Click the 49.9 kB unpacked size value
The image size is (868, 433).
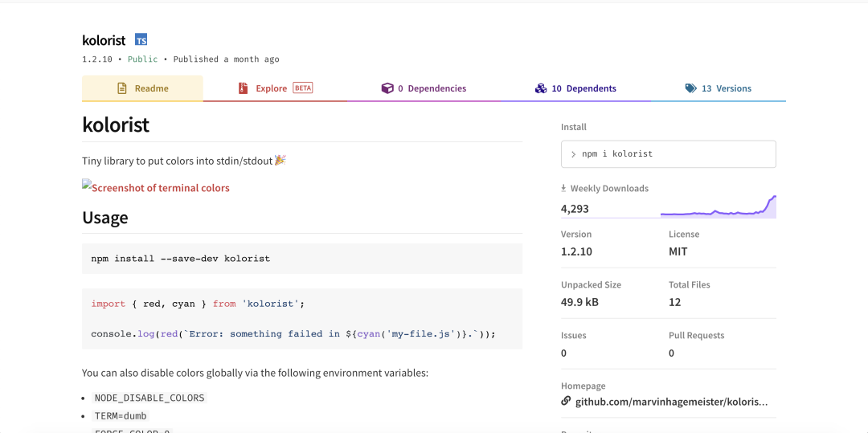coord(579,302)
